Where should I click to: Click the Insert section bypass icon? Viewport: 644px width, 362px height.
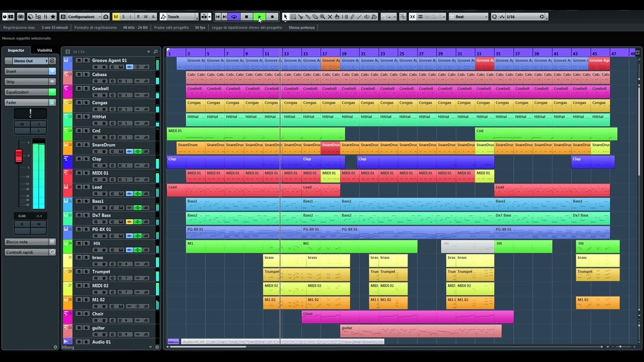[52, 71]
